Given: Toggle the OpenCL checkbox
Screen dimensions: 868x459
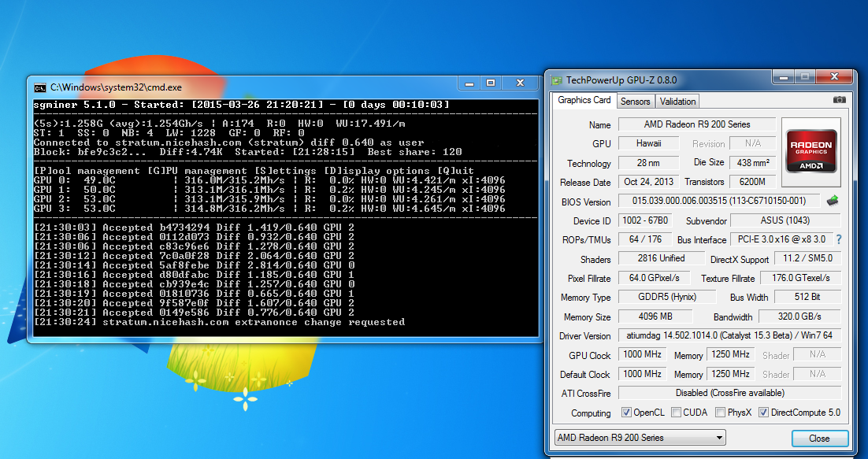Looking at the screenshot, I should (x=626, y=412).
